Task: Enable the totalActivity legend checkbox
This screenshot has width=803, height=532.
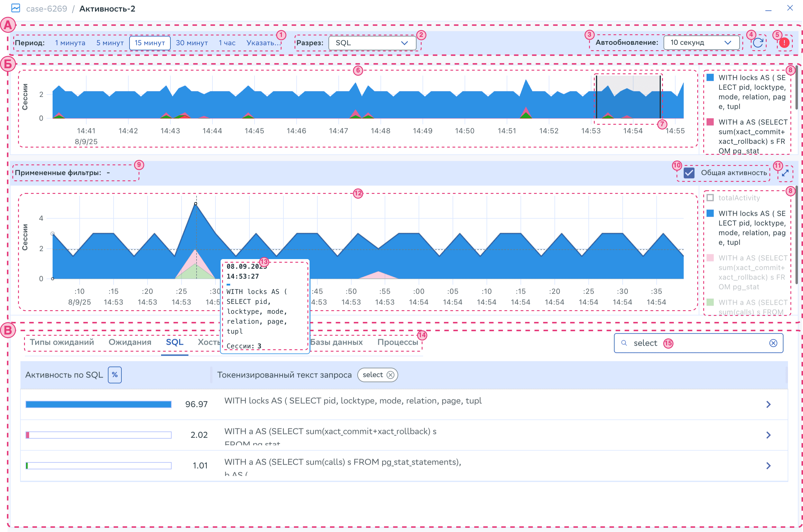Action: click(x=710, y=198)
